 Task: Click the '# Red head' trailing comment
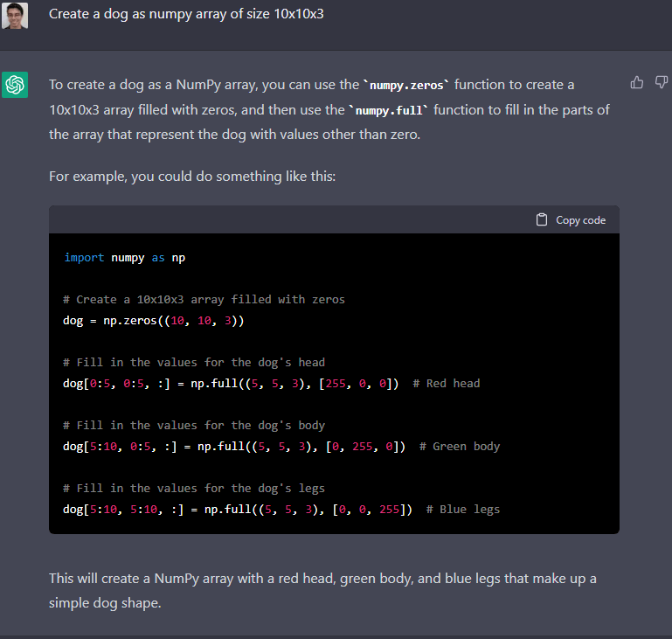point(447,384)
